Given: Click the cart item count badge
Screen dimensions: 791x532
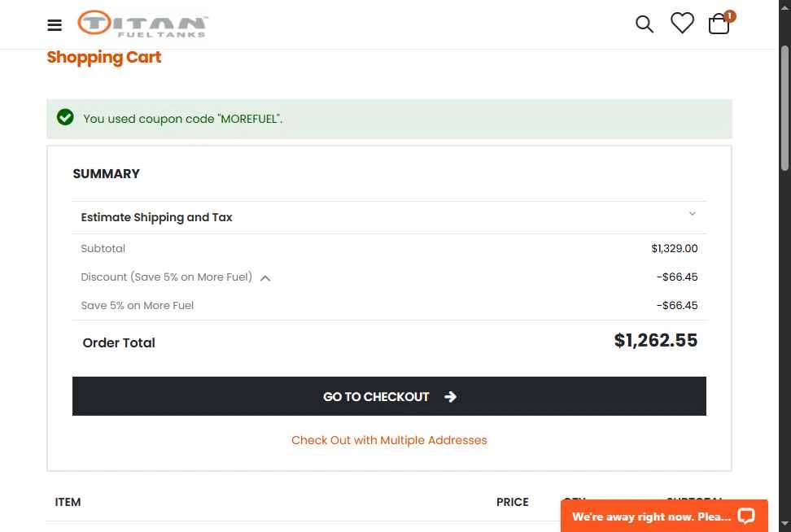Looking at the screenshot, I should click(x=729, y=16).
